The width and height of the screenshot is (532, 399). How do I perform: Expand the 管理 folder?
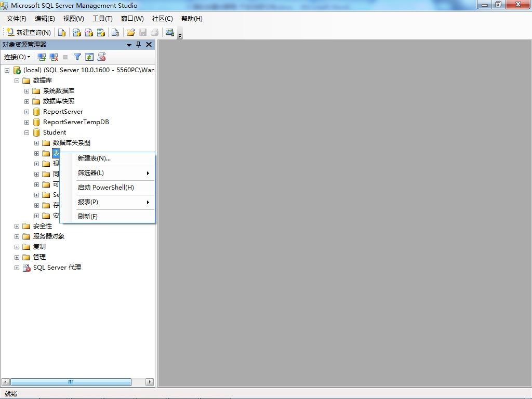click(x=17, y=258)
